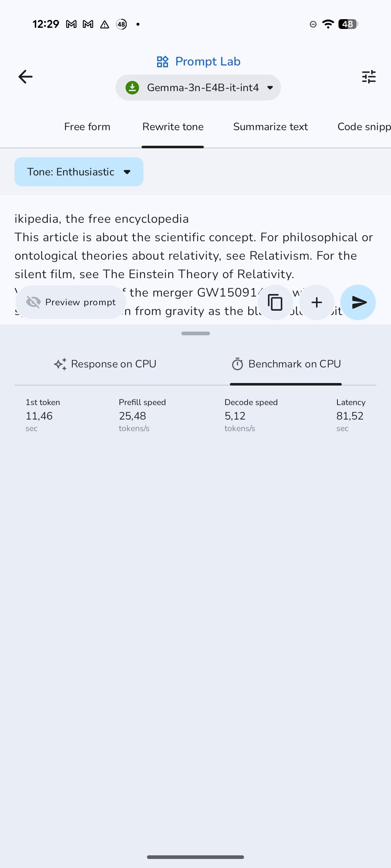This screenshot has height=868, width=391.
Task: Select the Benchmark on CPU tab
Action: tap(286, 364)
